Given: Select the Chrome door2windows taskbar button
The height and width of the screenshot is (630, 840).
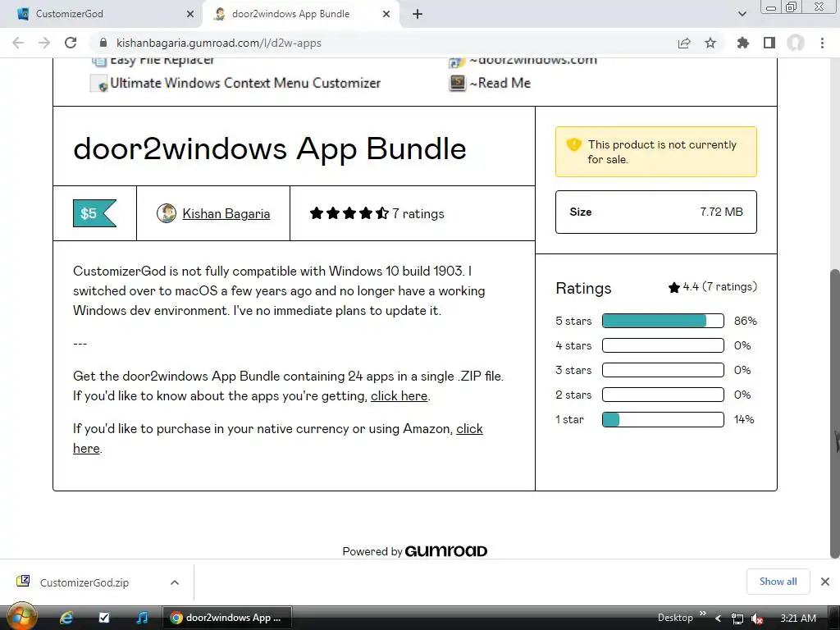Looking at the screenshot, I should click(x=227, y=618).
